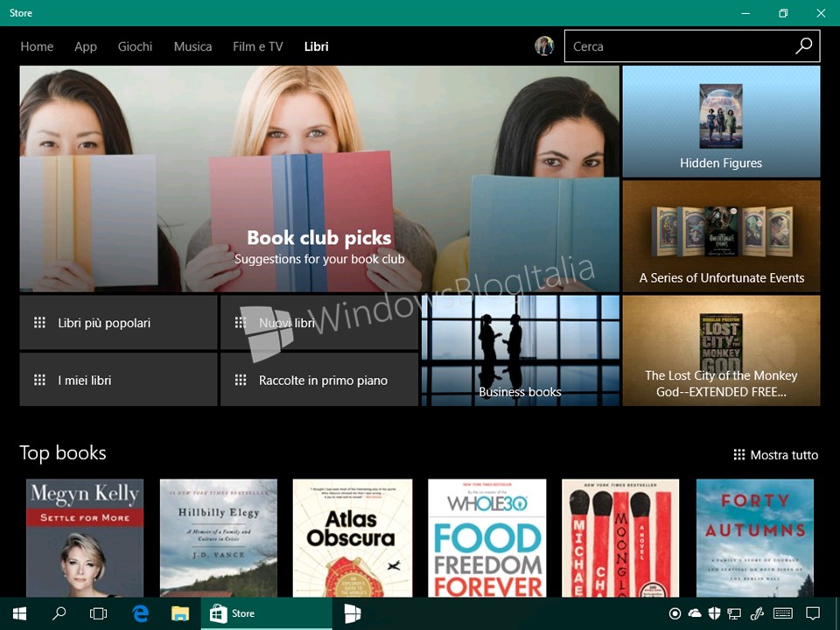Launch Microsoft Edge from the taskbar
This screenshot has height=630, width=840.
[x=140, y=614]
